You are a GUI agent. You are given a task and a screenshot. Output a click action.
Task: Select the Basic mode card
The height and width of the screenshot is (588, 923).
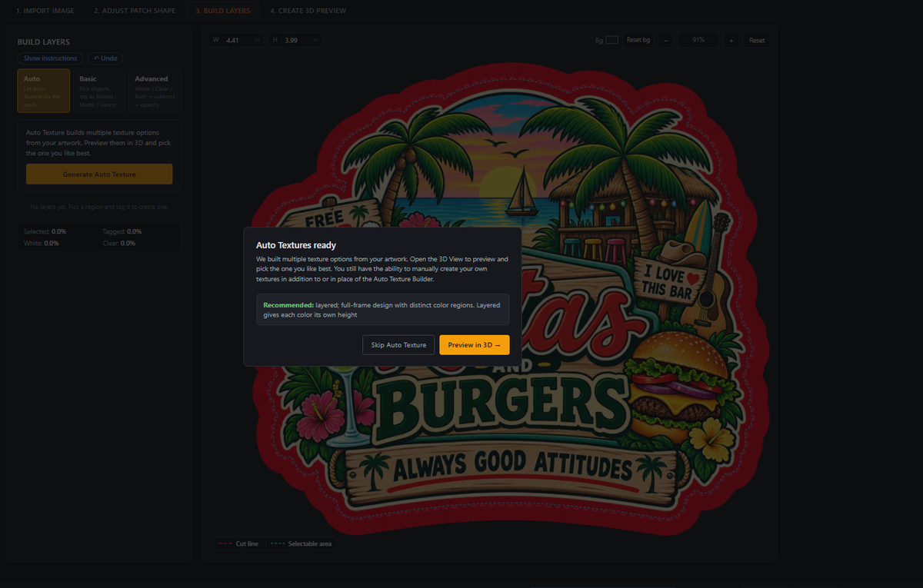point(99,91)
